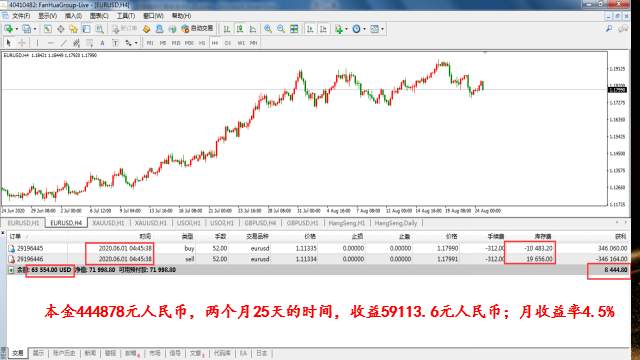Image resolution: width=640 pixels, height=360 pixels.
Task: Toggle the candlestick chart type button
Action: click(x=240, y=29)
